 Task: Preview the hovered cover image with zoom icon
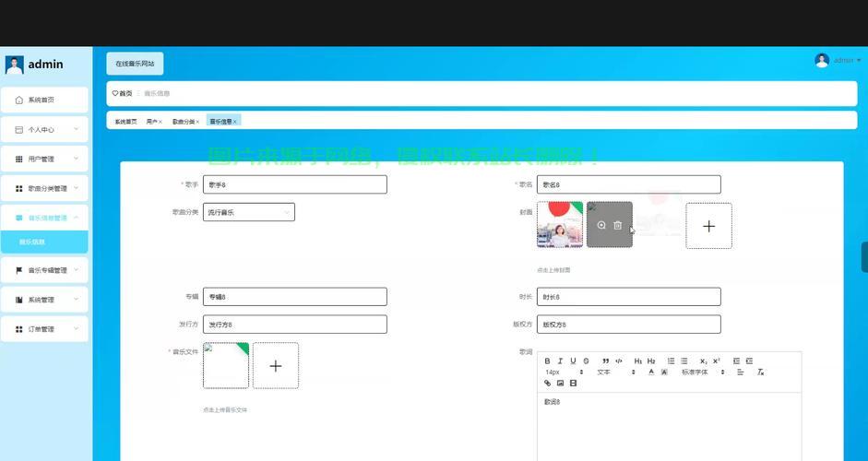click(601, 225)
